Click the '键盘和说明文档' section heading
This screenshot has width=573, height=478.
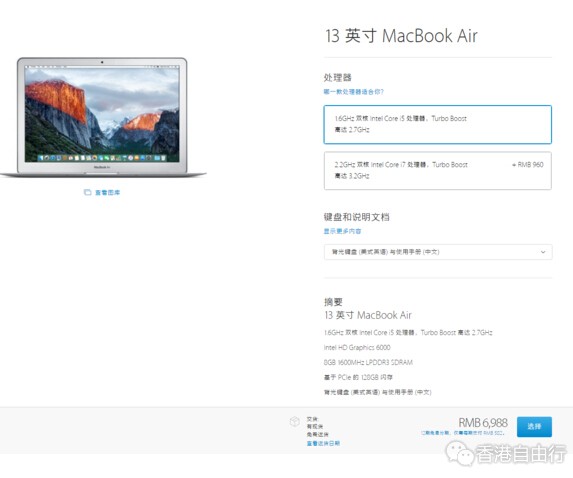coord(356,217)
